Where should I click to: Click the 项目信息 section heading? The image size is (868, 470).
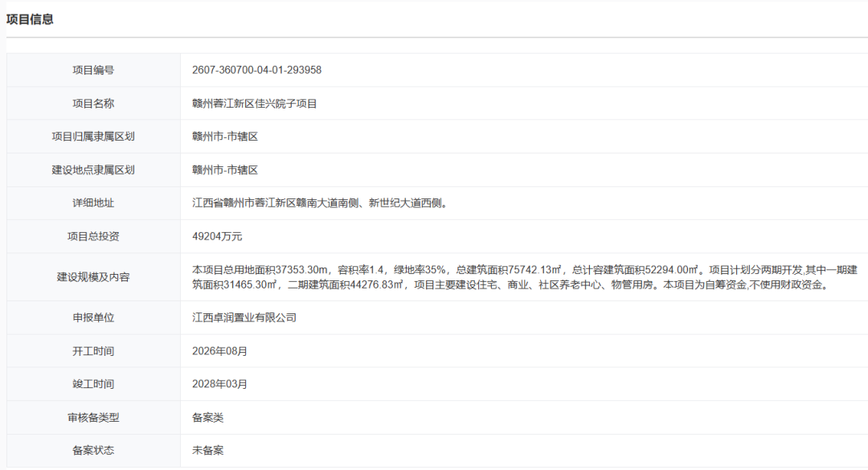(x=30, y=19)
